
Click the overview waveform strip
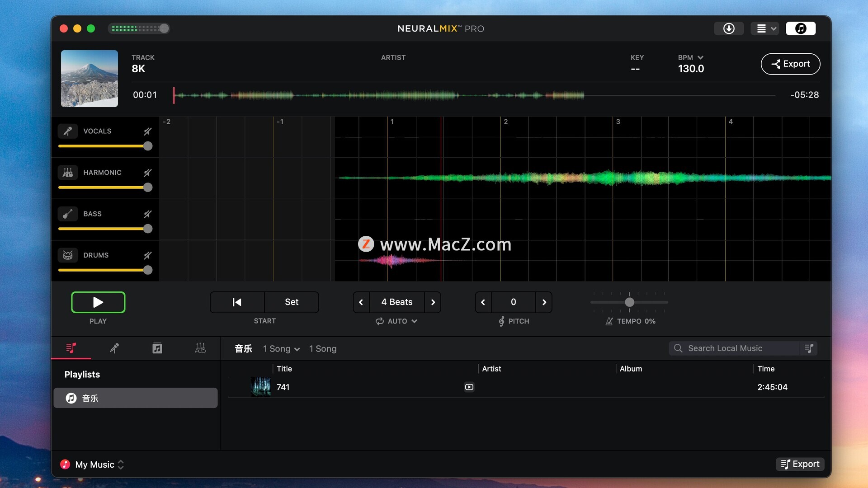(474, 95)
